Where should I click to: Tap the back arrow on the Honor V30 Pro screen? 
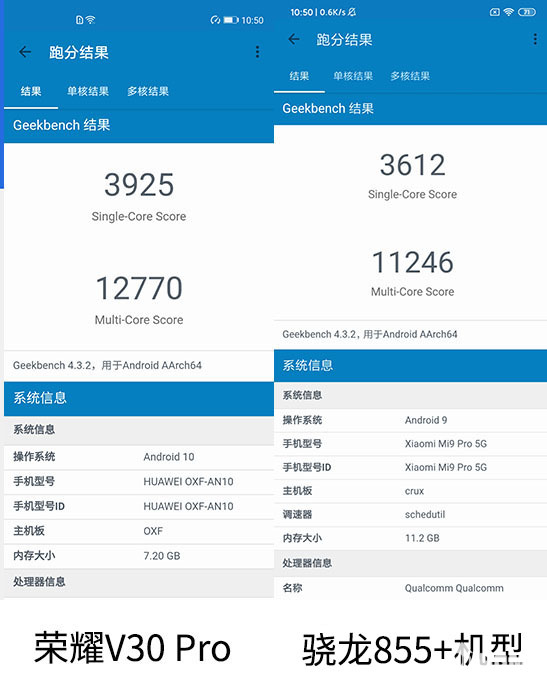point(25,52)
